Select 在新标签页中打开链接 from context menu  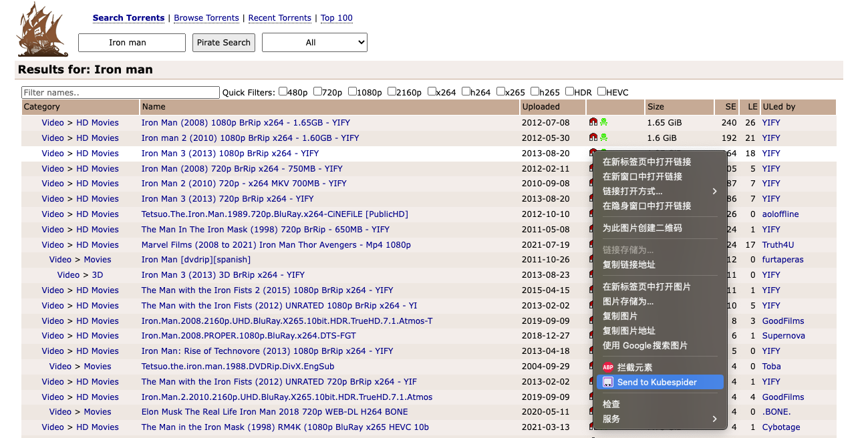pyautogui.click(x=659, y=162)
